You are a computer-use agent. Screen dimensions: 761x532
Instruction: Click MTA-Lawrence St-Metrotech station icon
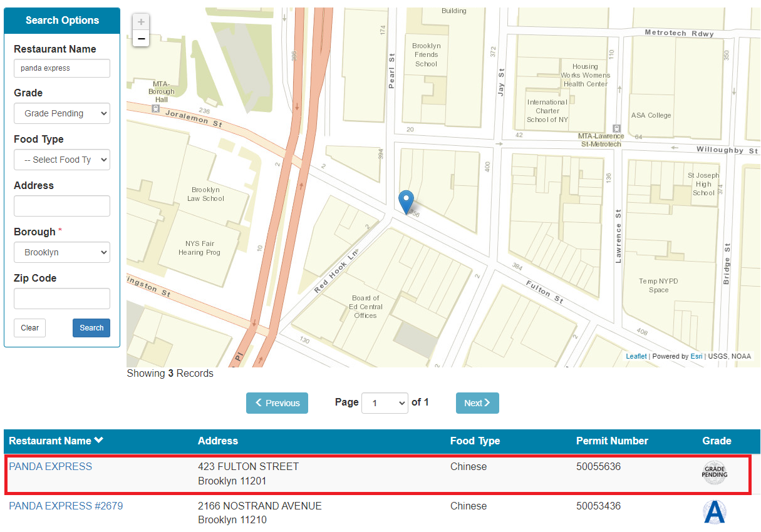616,128
